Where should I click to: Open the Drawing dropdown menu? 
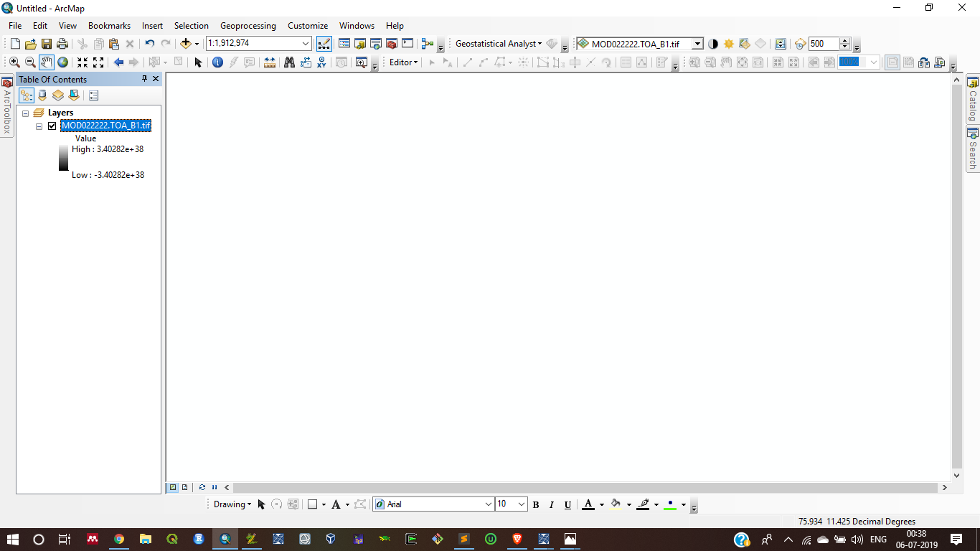pyautogui.click(x=232, y=504)
